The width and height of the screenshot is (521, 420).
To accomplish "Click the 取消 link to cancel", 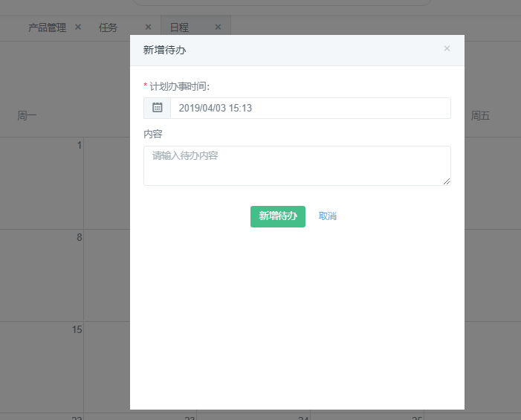I will tap(328, 216).
